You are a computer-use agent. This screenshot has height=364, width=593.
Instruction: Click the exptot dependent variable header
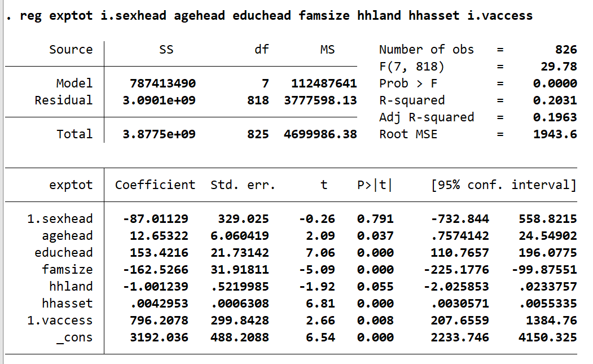click(71, 185)
